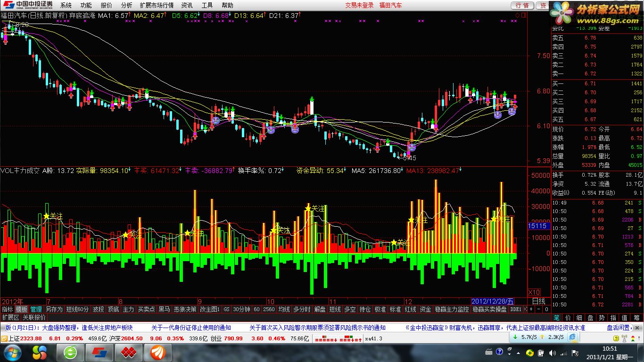644x362 pixels.
Task: Select the 模板 tab below the chart
Action: click(x=22, y=309)
